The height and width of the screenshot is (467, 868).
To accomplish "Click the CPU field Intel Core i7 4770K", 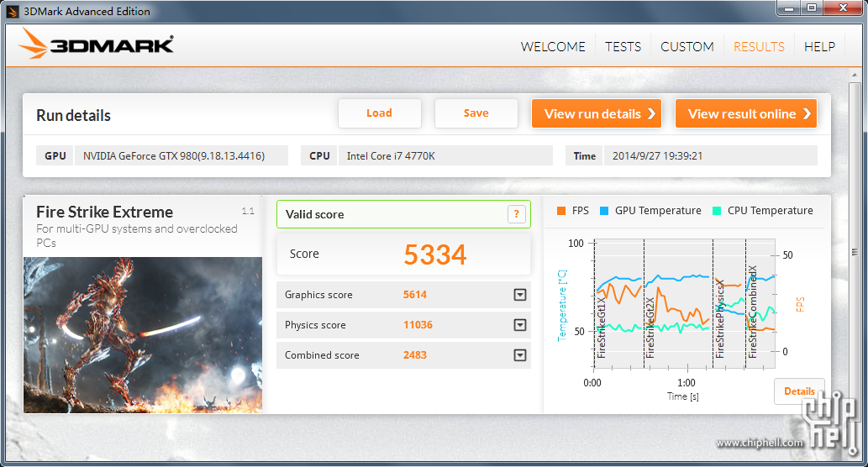I will (445, 156).
